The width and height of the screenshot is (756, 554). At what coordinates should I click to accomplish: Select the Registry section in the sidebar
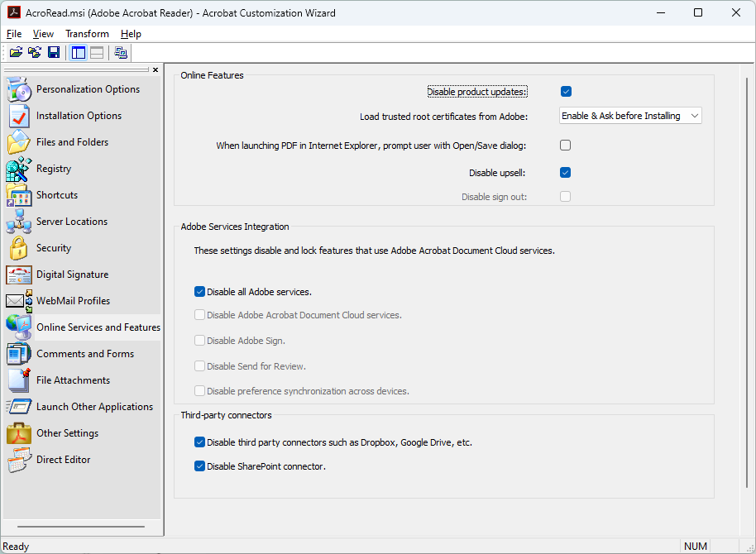click(53, 168)
